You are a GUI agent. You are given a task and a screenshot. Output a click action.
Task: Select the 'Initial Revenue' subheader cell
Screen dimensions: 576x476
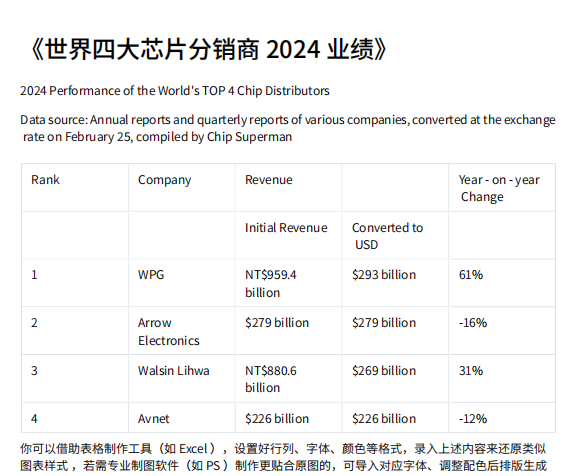[289, 235]
